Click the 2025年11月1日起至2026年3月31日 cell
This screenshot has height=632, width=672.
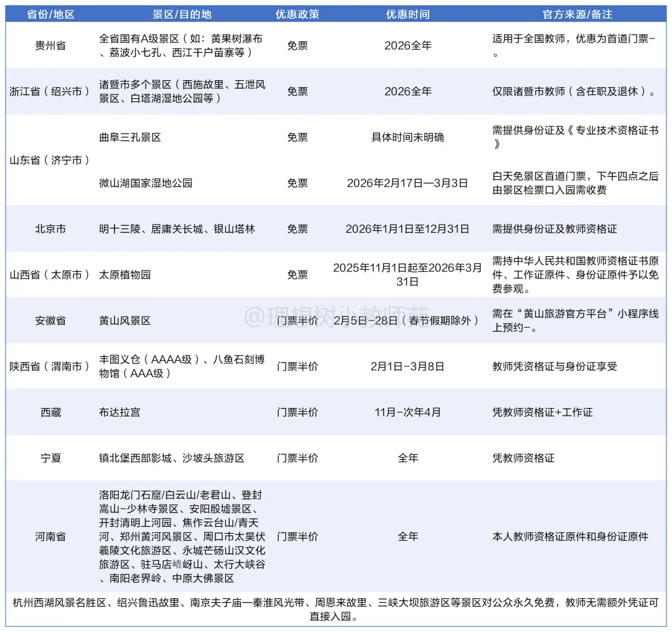coord(408,275)
